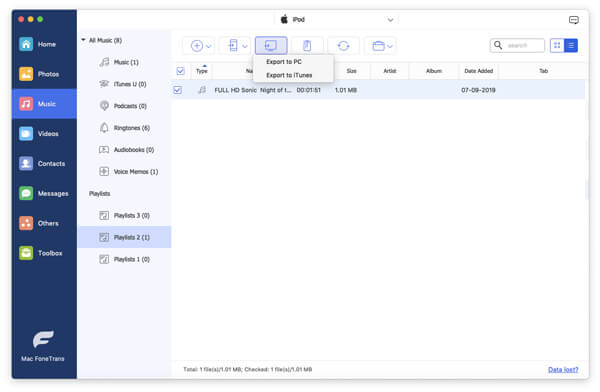Click the refresh icon in toolbar

pyautogui.click(x=343, y=46)
